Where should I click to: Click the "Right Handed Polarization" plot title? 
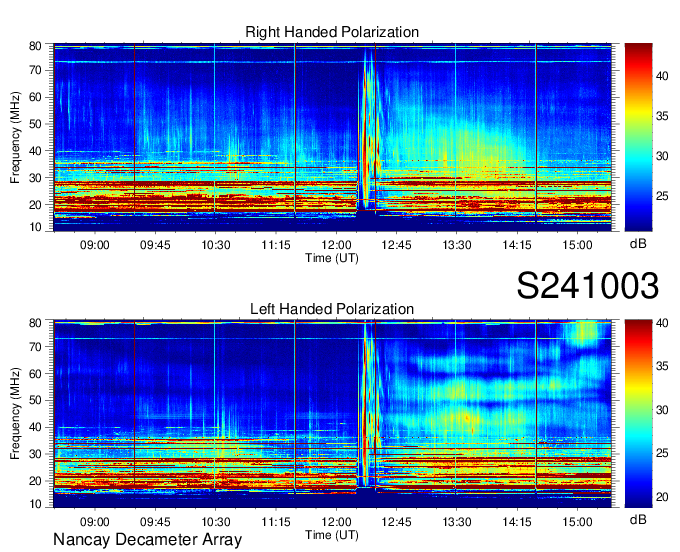coord(332,32)
